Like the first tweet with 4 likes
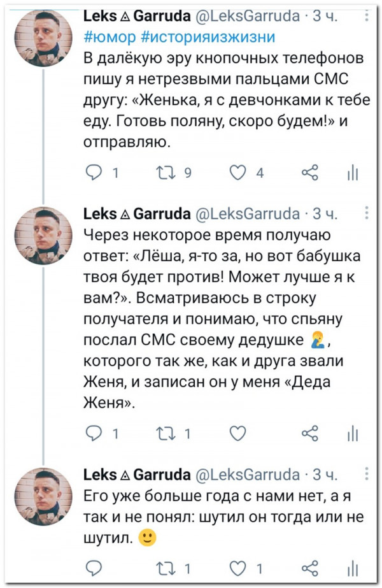The height and width of the screenshot is (588, 382). [237, 171]
